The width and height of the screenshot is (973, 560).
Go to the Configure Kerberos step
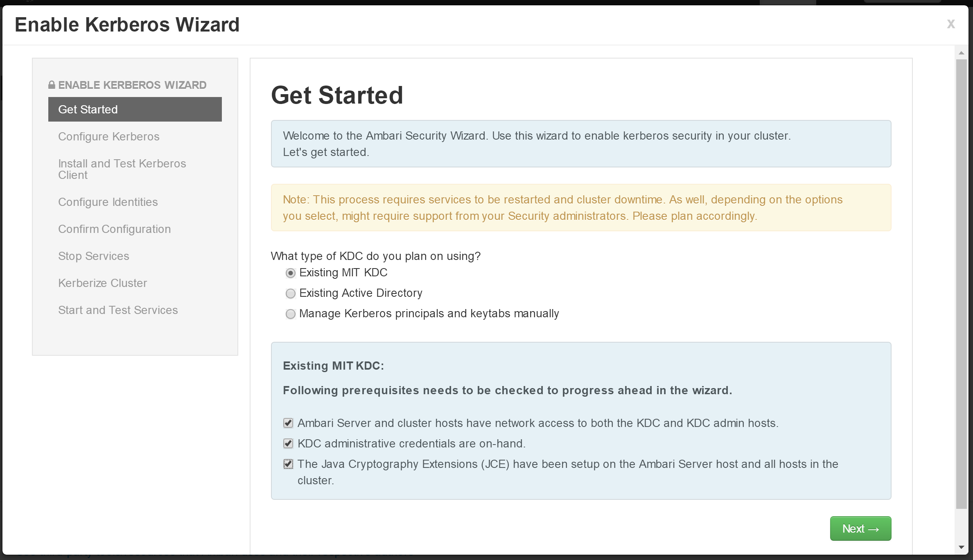click(109, 136)
